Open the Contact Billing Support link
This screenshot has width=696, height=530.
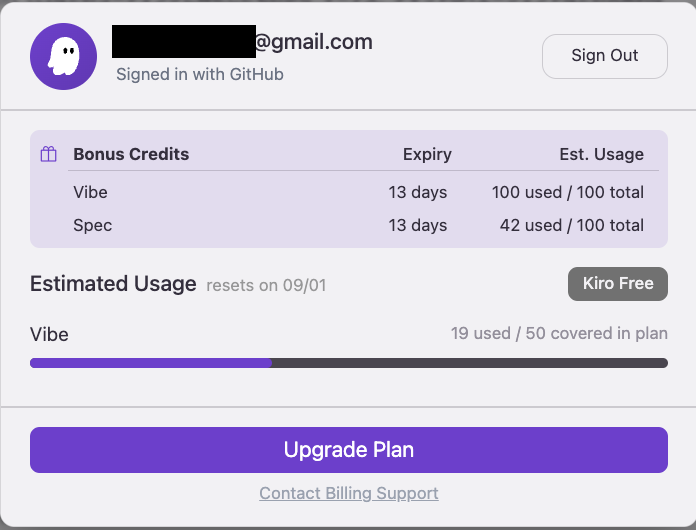pyautogui.click(x=348, y=493)
